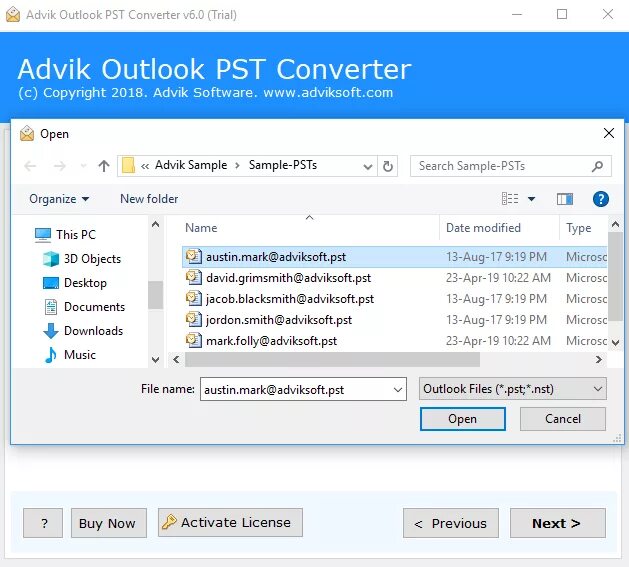Click file list scroll down arrow
The image size is (629, 567).
tap(615, 343)
